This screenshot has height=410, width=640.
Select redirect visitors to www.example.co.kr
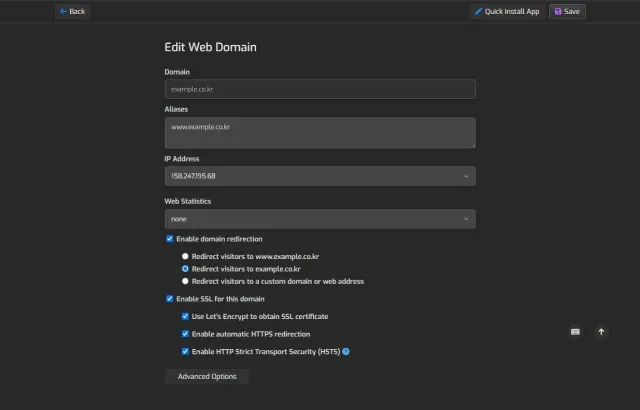pyautogui.click(x=185, y=256)
